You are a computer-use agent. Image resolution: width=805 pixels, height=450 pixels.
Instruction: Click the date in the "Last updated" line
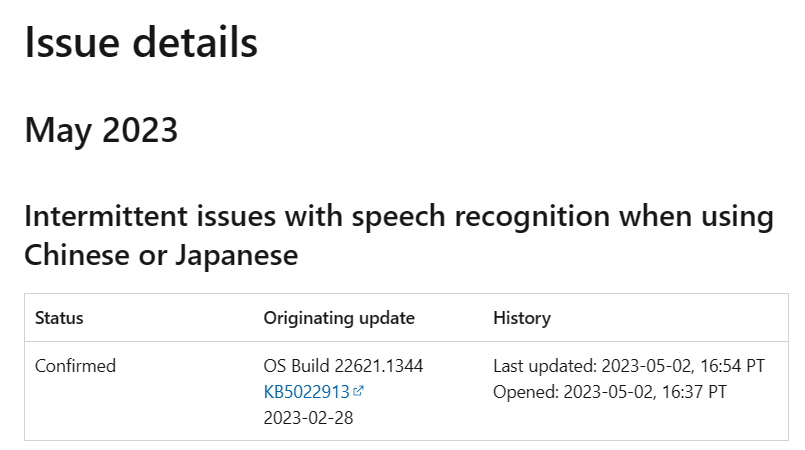pos(639,366)
